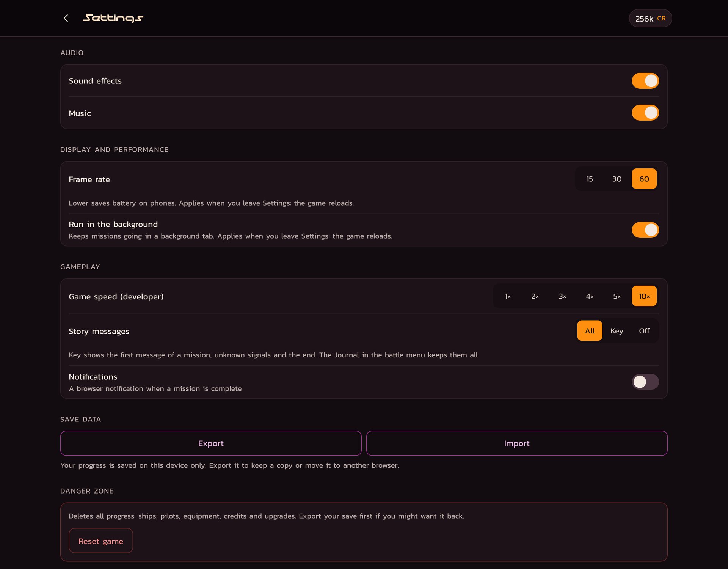Click the 'Deletes all progress' warning text

(266, 516)
